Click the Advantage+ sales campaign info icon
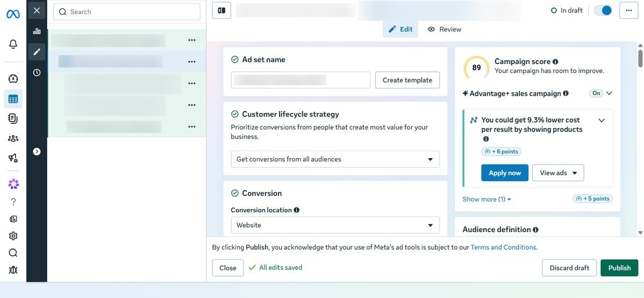 pyautogui.click(x=566, y=93)
